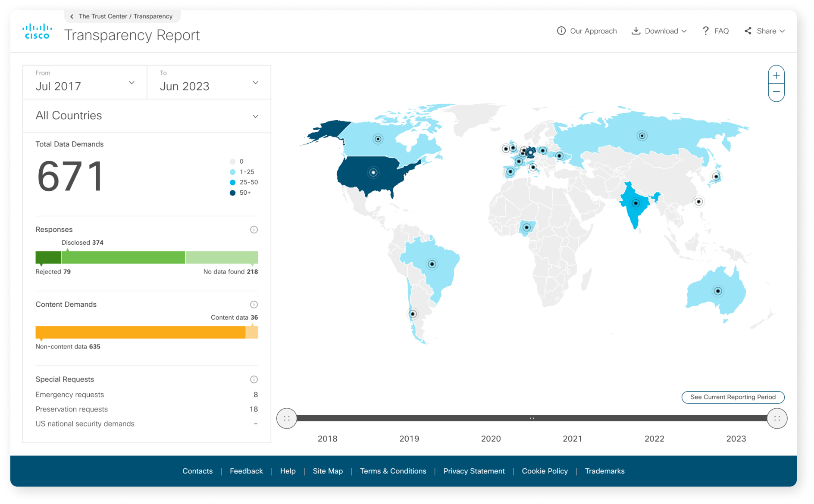Click the download icon in the top bar
Image resolution: width=814 pixels, height=504 pixels.
pos(636,31)
